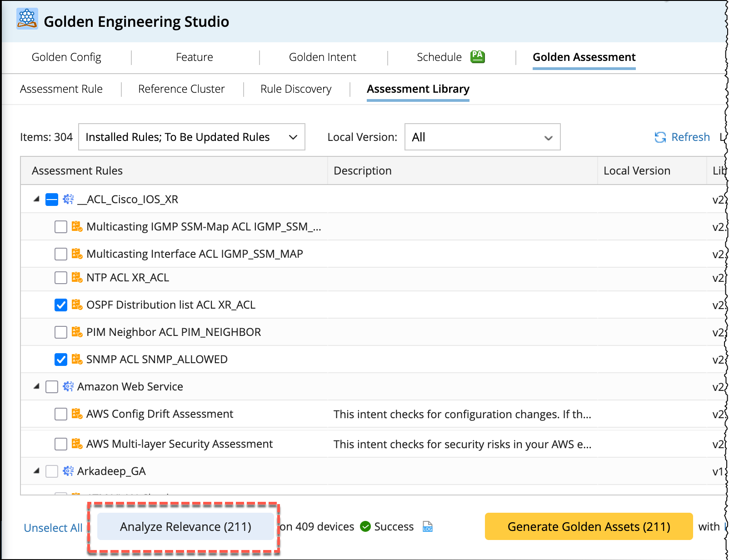Collapse the Arkadeep_GA tree group
The width and height of the screenshot is (729, 560).
click(36, 471)
